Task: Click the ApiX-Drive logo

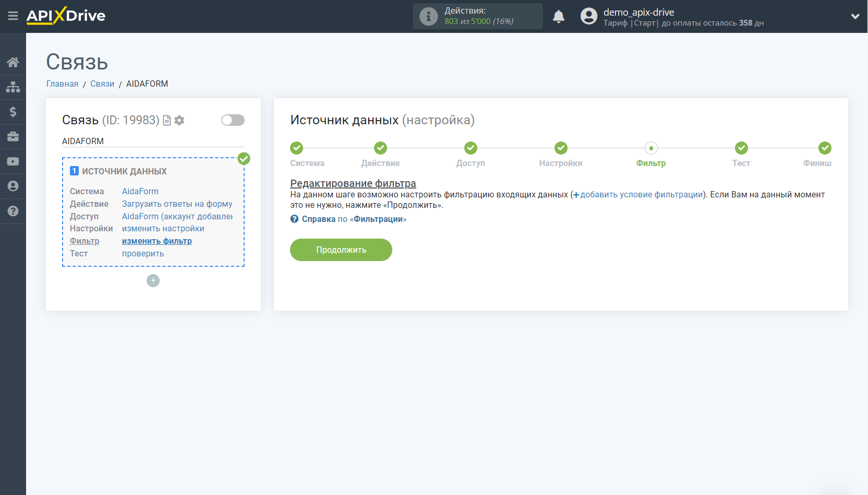Action: click(x=66, y=16)
